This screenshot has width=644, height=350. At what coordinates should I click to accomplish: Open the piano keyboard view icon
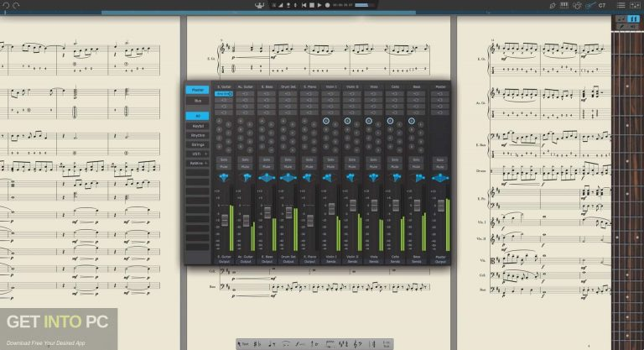point(564,5)
